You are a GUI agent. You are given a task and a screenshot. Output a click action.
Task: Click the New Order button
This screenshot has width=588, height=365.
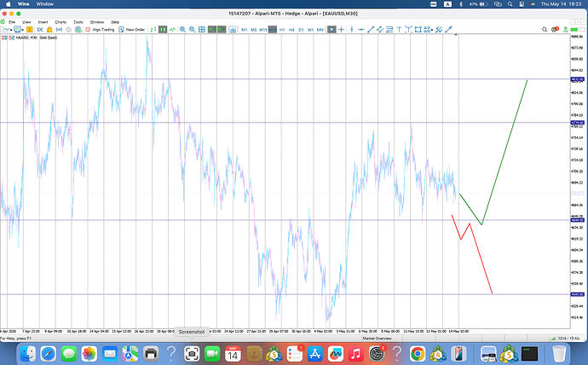click(x=131, y=29)
